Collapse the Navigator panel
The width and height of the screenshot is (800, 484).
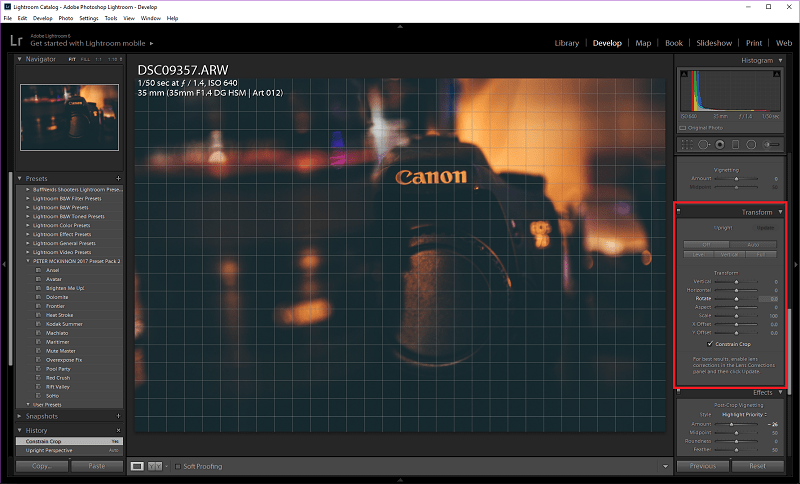(19, 59)
